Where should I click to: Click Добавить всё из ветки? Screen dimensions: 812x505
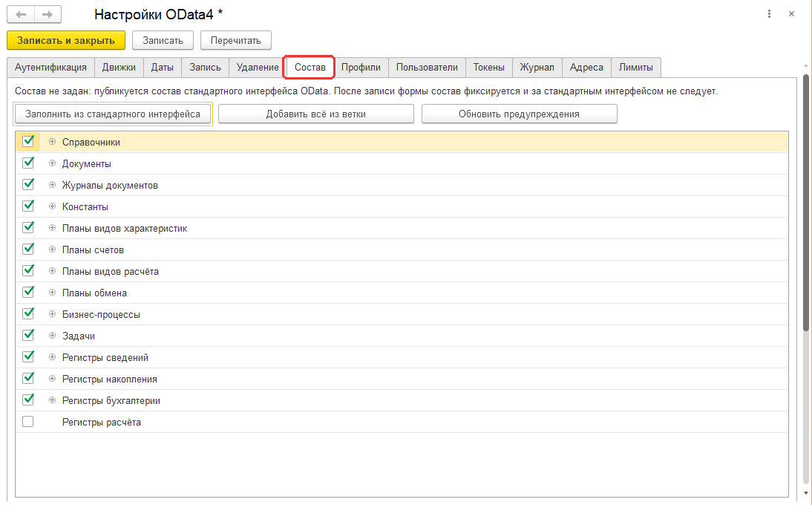(x=316, y=114)
